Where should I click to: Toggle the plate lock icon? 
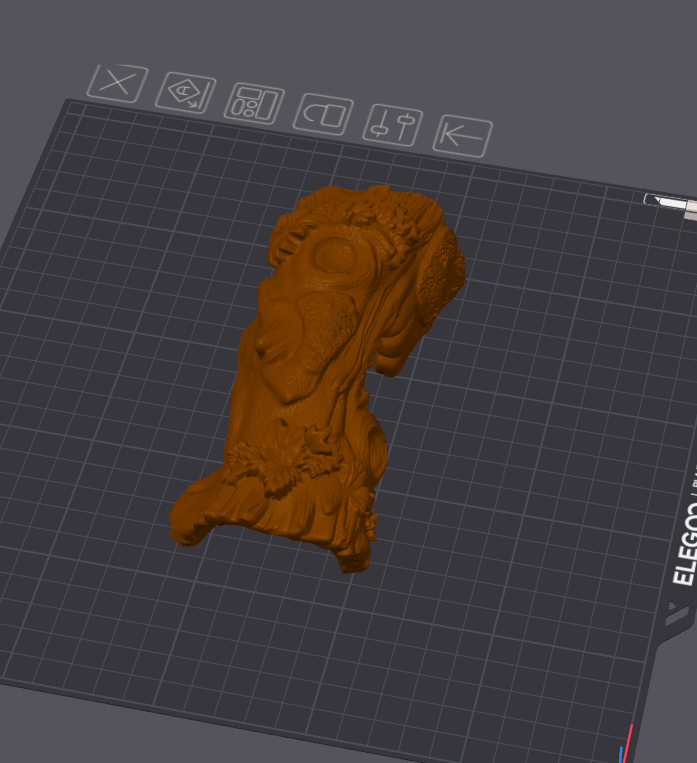tap(323, 114)
